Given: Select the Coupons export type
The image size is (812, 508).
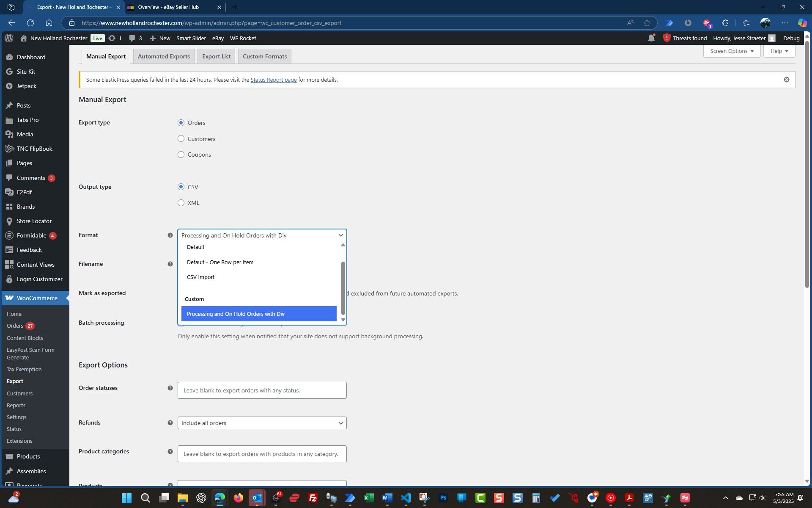Looking at the screenshot, I should click(x=181, y=155).
